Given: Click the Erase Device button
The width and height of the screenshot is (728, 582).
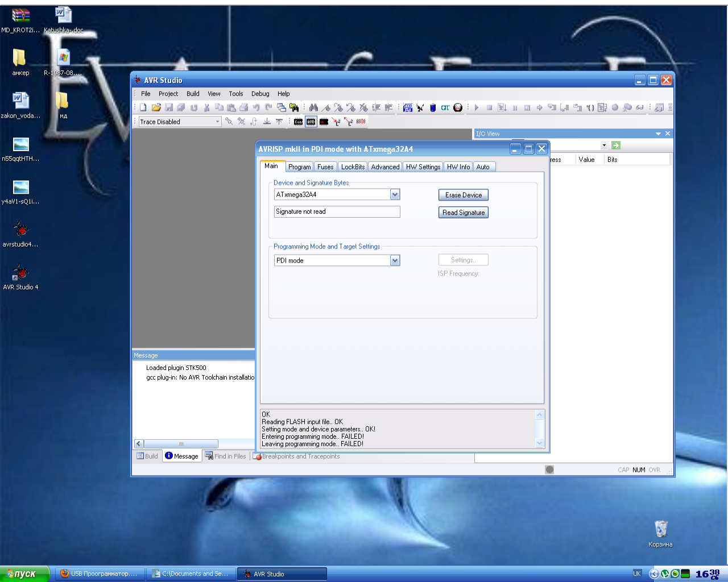Looking at the screenshot, I should [464, 195].
